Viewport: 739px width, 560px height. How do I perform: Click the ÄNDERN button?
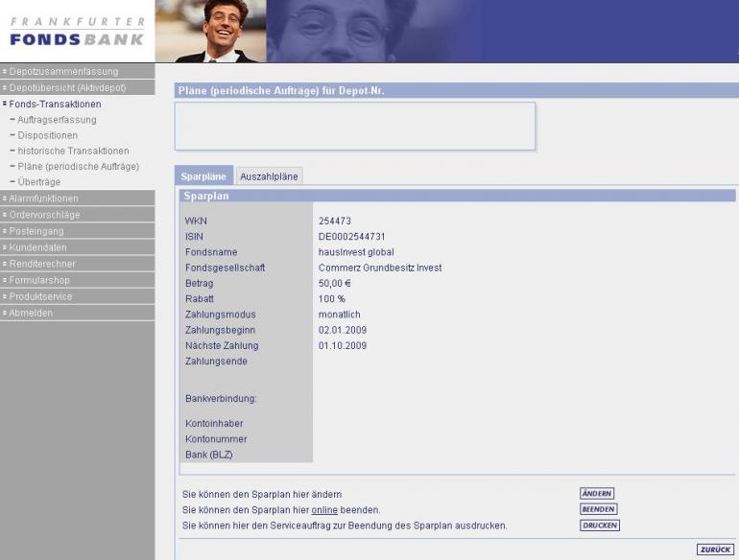[x=597, y=493]
